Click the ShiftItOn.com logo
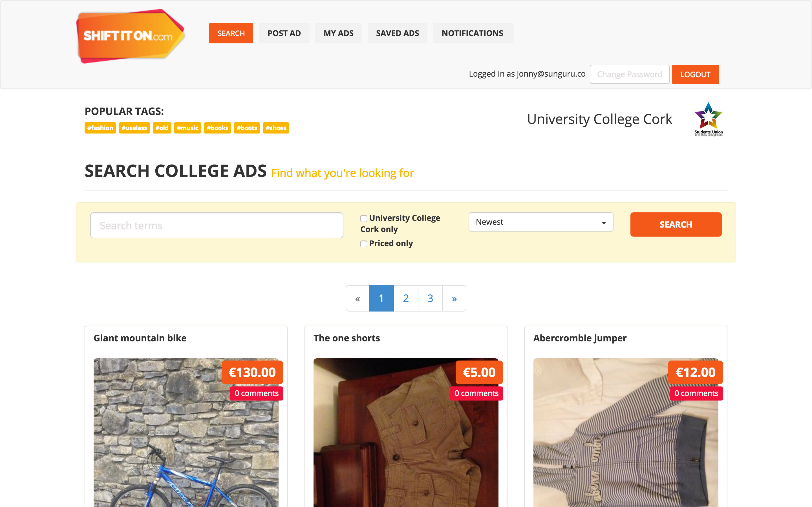Viewport: 812px width, 507px height. [x=130, y=36]
